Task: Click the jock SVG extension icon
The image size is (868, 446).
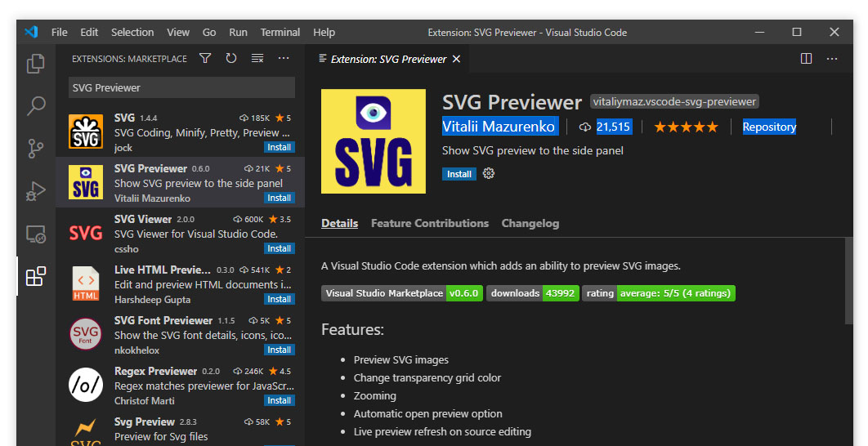Action: (86, 132)
